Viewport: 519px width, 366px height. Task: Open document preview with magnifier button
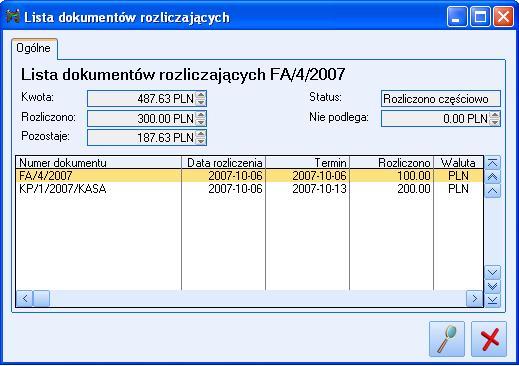coord(447,339)
